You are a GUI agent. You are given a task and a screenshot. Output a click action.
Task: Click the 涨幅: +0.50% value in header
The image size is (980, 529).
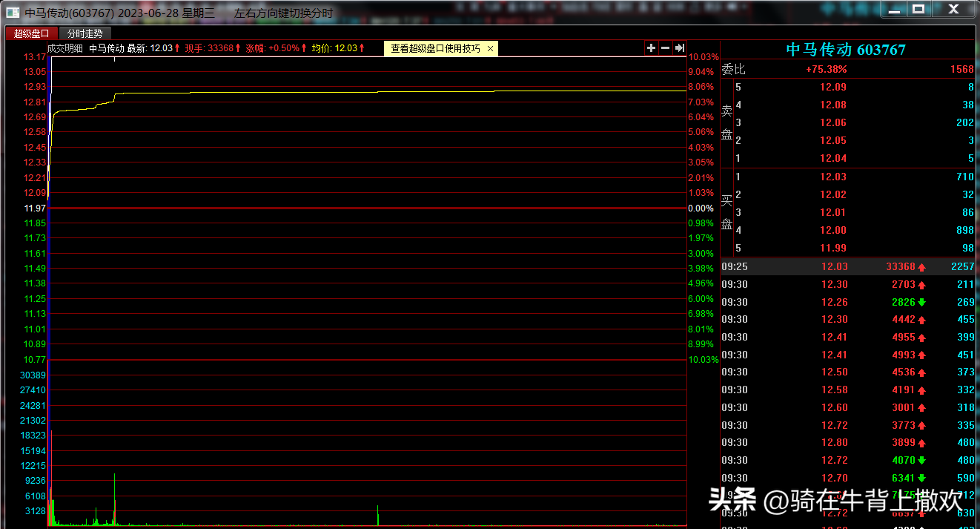[x=277, y=48]
